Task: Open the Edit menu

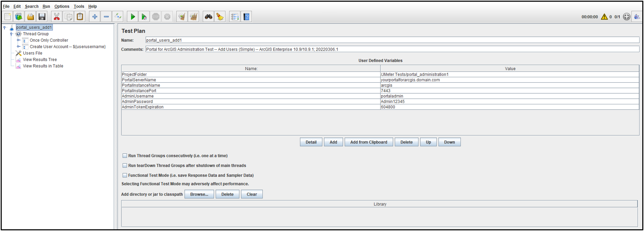Action: (17, 6)
